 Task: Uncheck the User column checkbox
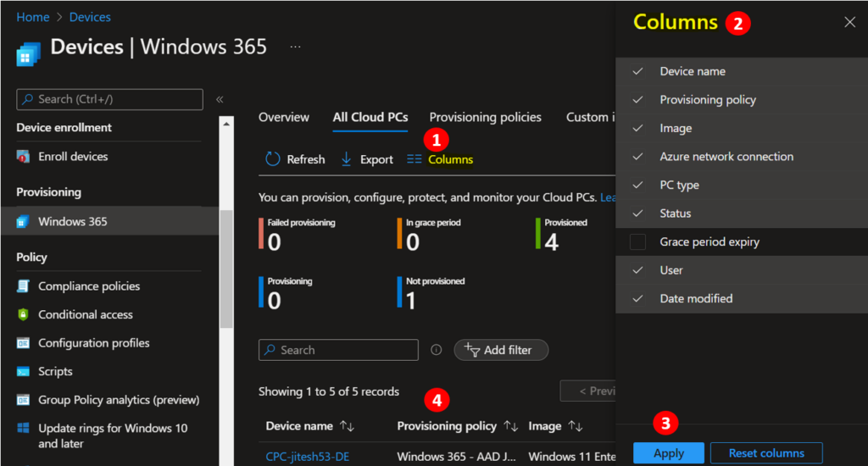click(637, 270)
